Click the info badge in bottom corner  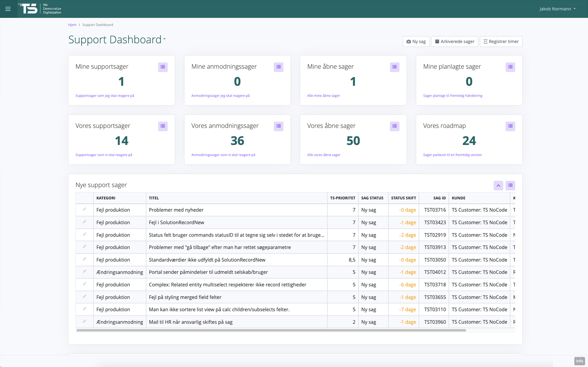579,361
